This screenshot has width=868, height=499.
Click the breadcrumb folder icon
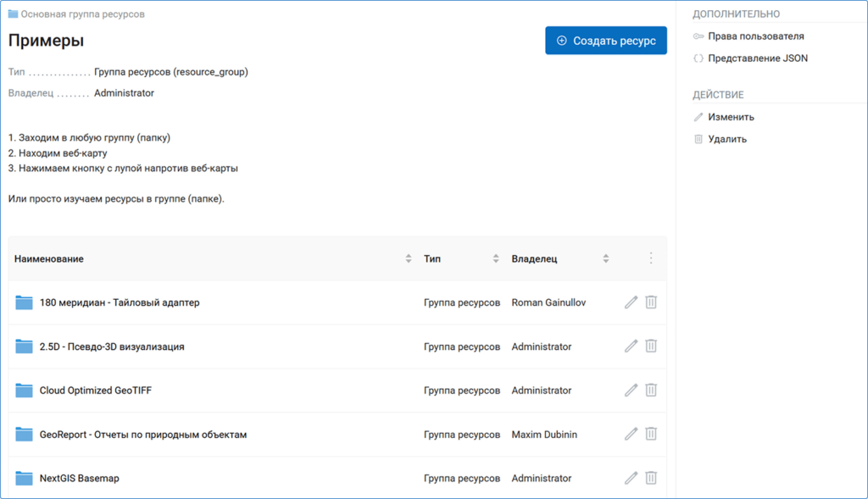click(13, 14)
